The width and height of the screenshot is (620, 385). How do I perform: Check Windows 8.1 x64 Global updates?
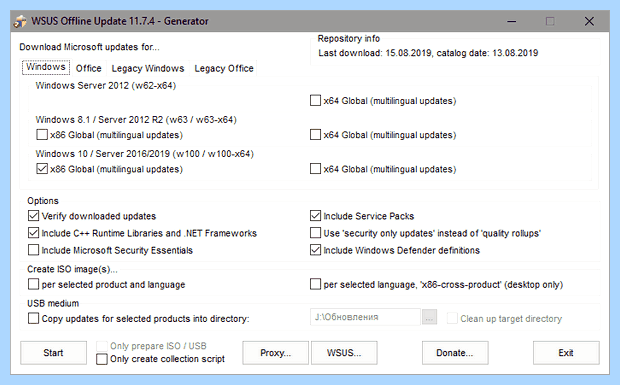tap(315, 135)
